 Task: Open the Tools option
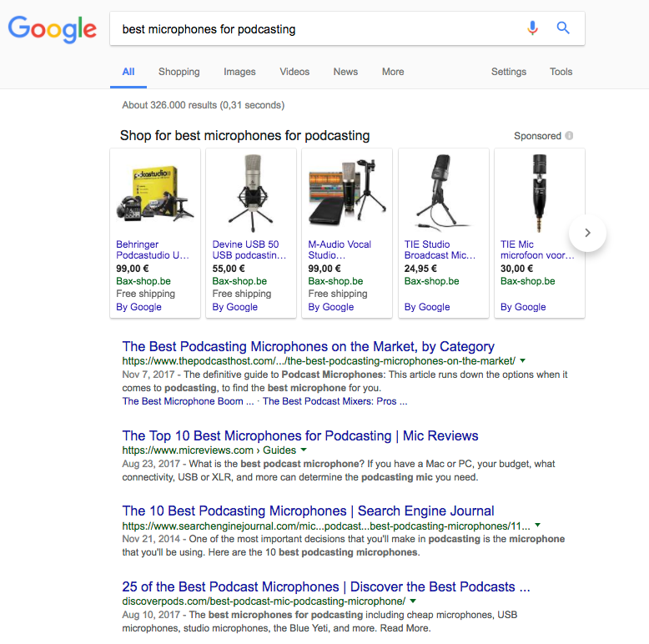click(561, 72)
